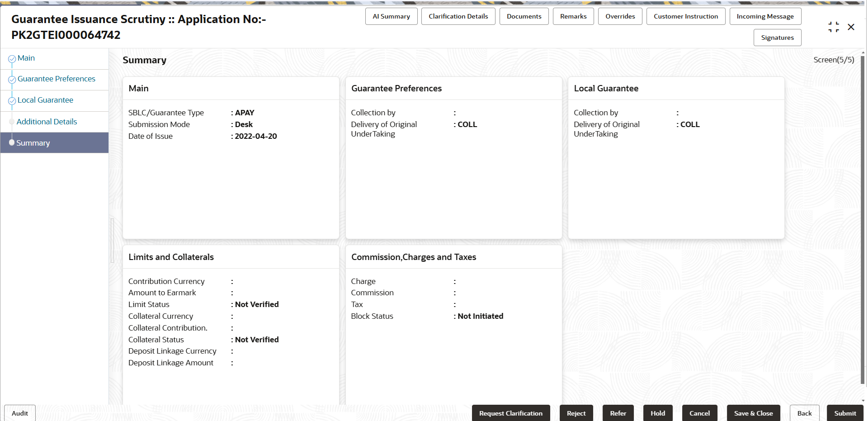Put the application on Hold
This screenshot has height=421, width=868.
(x=658, y=413)
